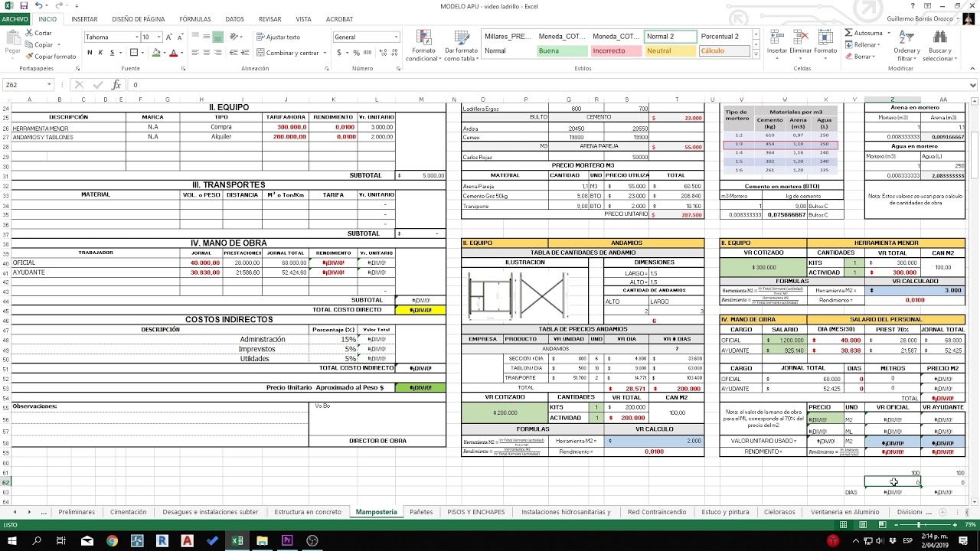Save the workbook with the floppy icon
Image resolution: width=980 pixels, height=551 pixels.
pyautogui.click(x=24, y=6)
